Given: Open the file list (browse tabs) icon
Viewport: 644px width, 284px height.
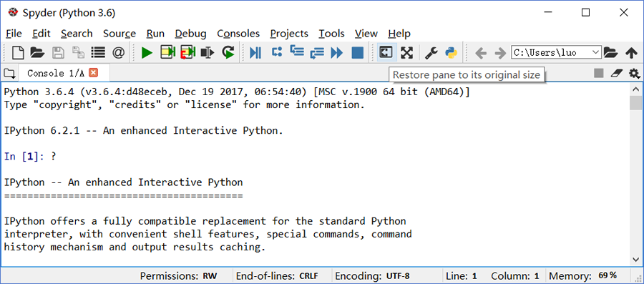Looking at the screenshot, I should click(x=98, y=52).
